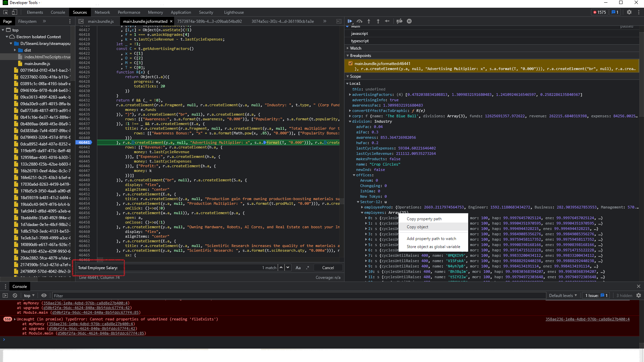Choose Copy object from context menu
Image resolution: width=644 pixels, height=362 pixels.
pyautogui.click(x=433, y=227)
